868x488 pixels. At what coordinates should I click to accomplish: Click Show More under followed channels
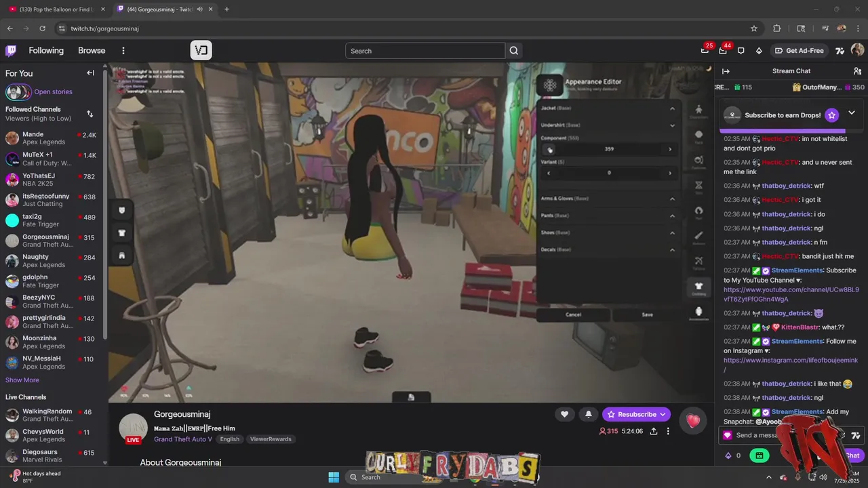22,380
